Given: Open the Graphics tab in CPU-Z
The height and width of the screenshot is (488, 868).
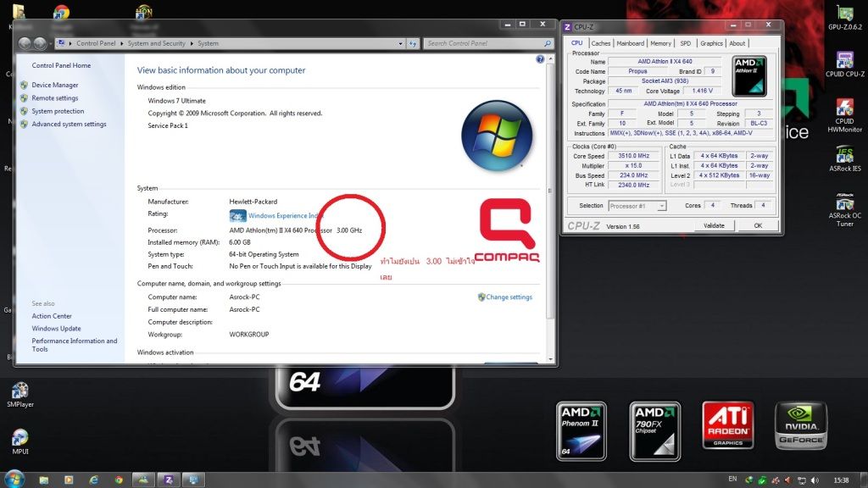Looking at the screenshot, I should click(711, 43).
